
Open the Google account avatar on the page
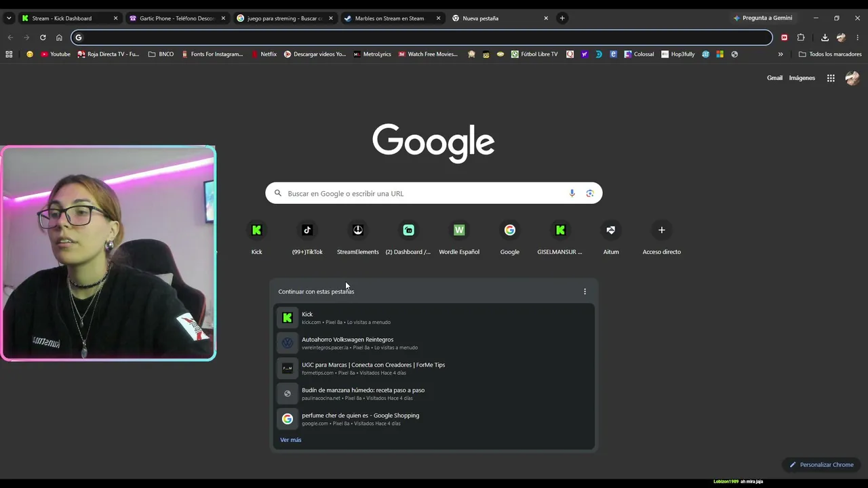click(x=852, y=78)
